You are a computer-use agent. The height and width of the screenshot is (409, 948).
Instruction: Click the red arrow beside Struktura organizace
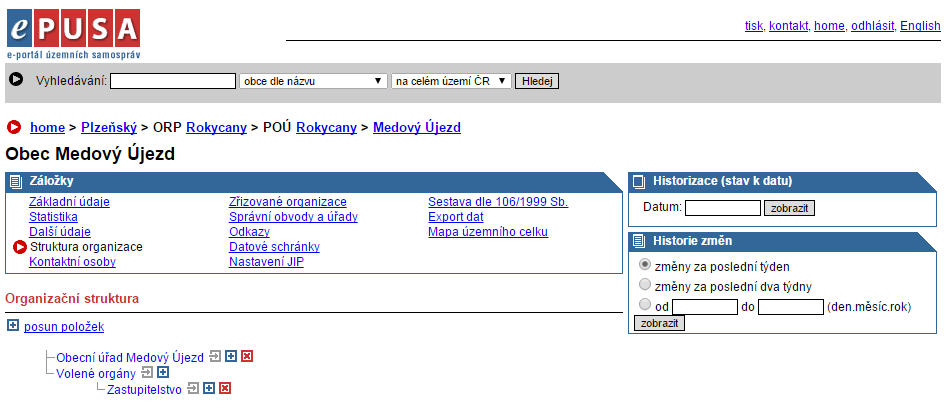[x=20, y=247]
